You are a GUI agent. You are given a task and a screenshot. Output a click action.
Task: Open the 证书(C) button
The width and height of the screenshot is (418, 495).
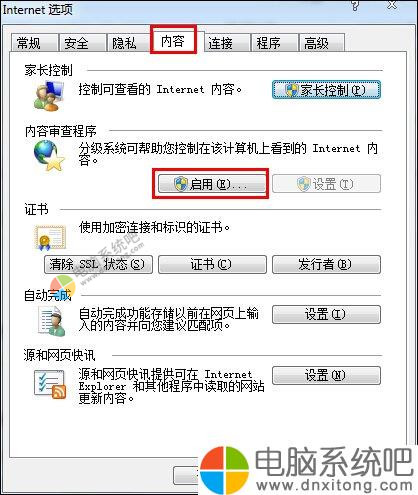tap(212, 265)
